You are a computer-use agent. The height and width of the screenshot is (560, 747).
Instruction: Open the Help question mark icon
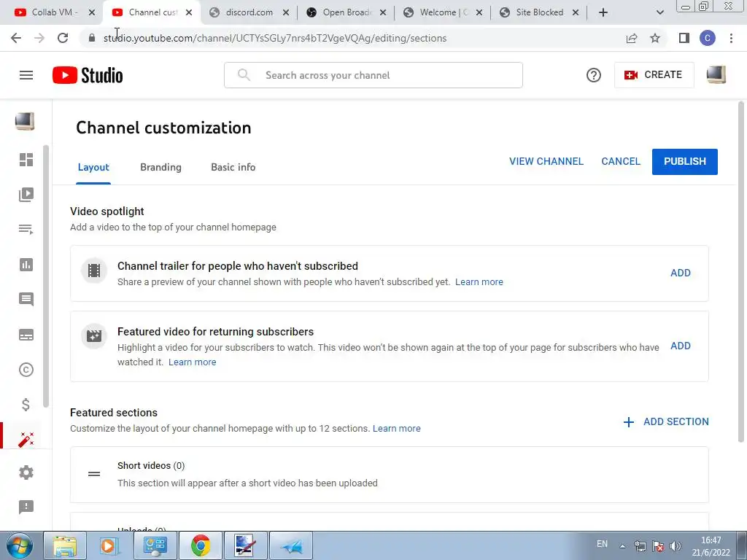[594, 75]
